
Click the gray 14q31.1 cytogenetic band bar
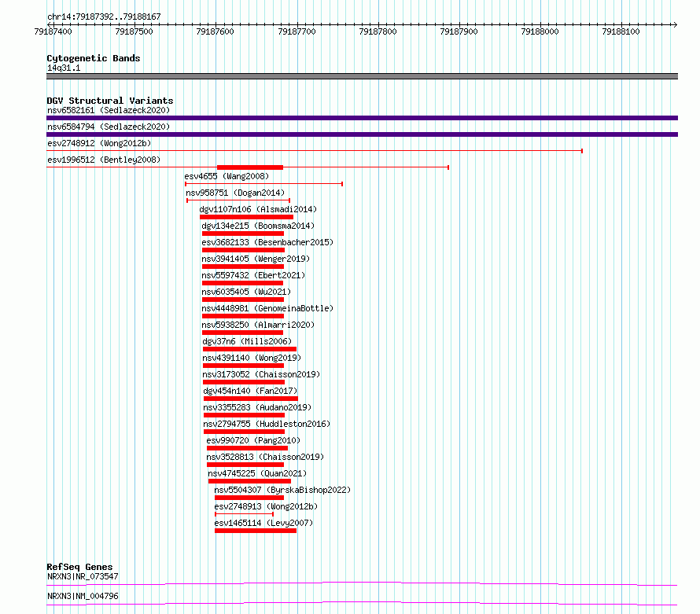point(362,76)
